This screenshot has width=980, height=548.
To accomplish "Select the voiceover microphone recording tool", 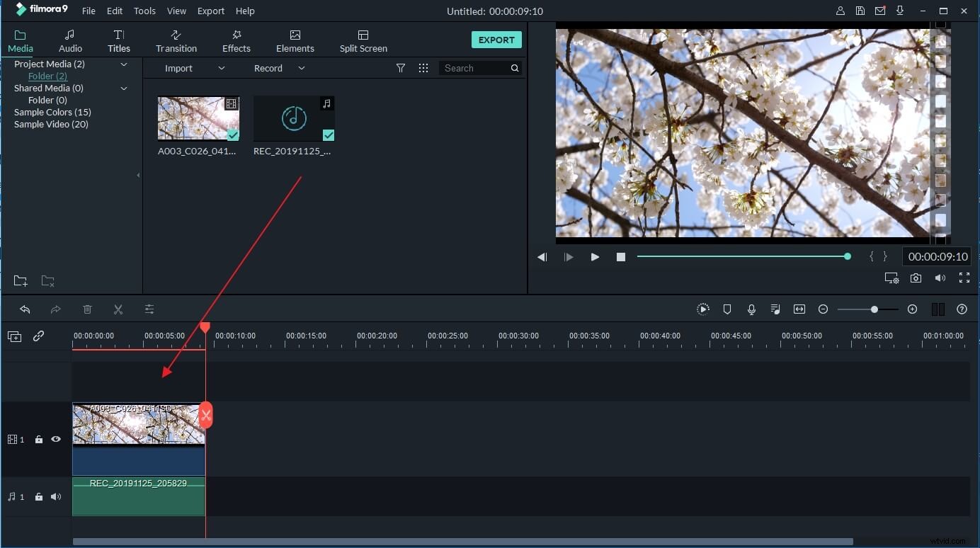I will coord(751,309).
